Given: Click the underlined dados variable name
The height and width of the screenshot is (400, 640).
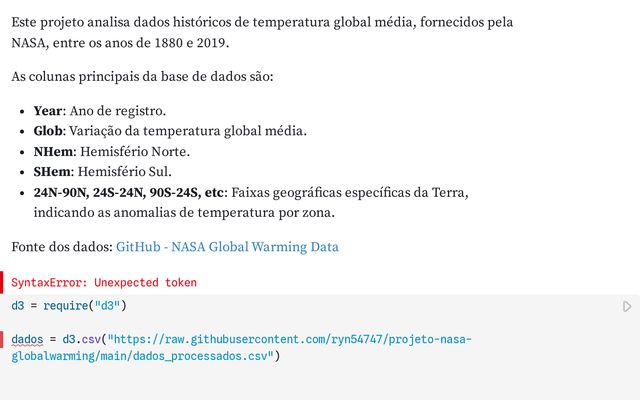Looking at the screenshot, I should click(27, 340).
